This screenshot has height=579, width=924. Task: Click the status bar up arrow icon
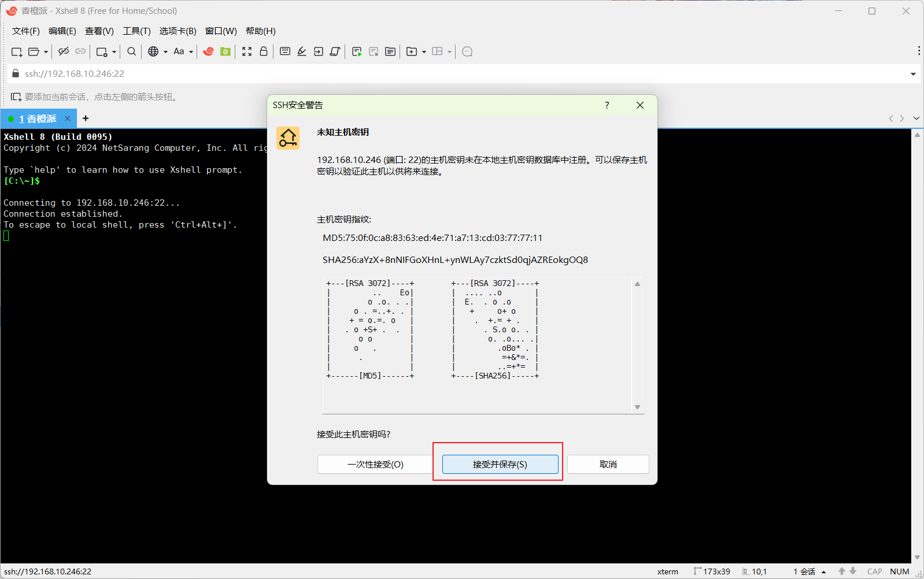(x=842, y=571)
